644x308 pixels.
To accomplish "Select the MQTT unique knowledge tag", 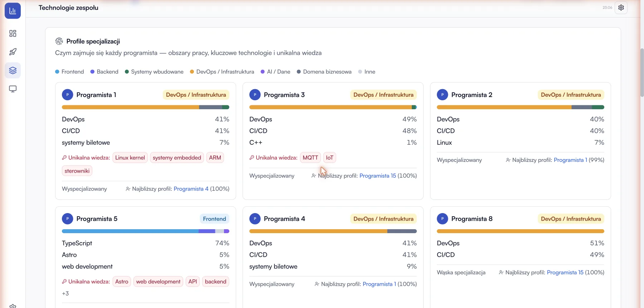I will tap(310, 158).
